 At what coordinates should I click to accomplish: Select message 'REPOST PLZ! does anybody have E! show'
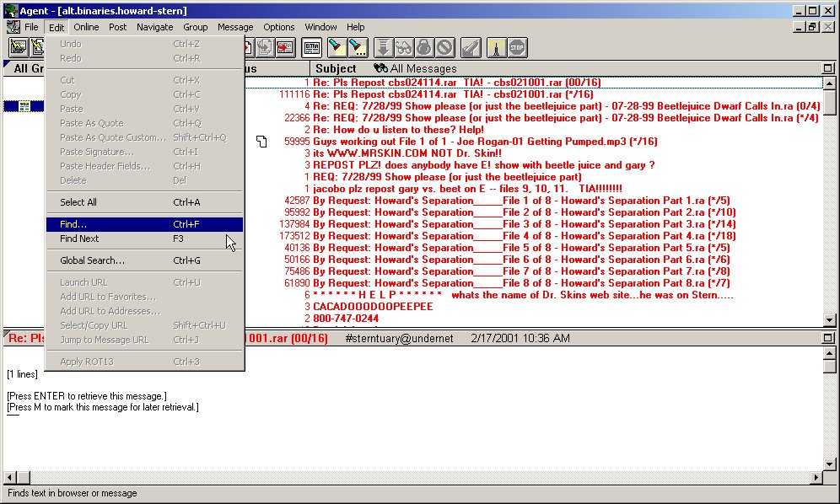pyautogui.click(x=484, y=165)
